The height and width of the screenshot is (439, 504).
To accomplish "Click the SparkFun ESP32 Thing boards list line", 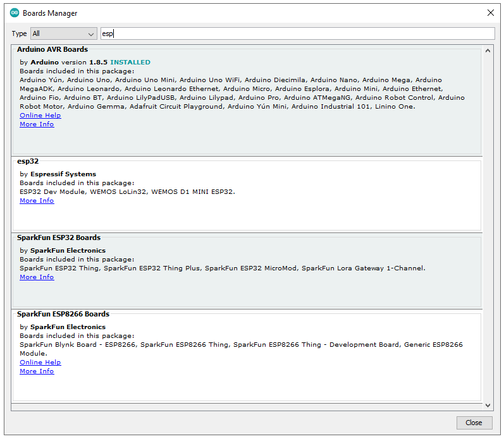I will coord(223,268).
